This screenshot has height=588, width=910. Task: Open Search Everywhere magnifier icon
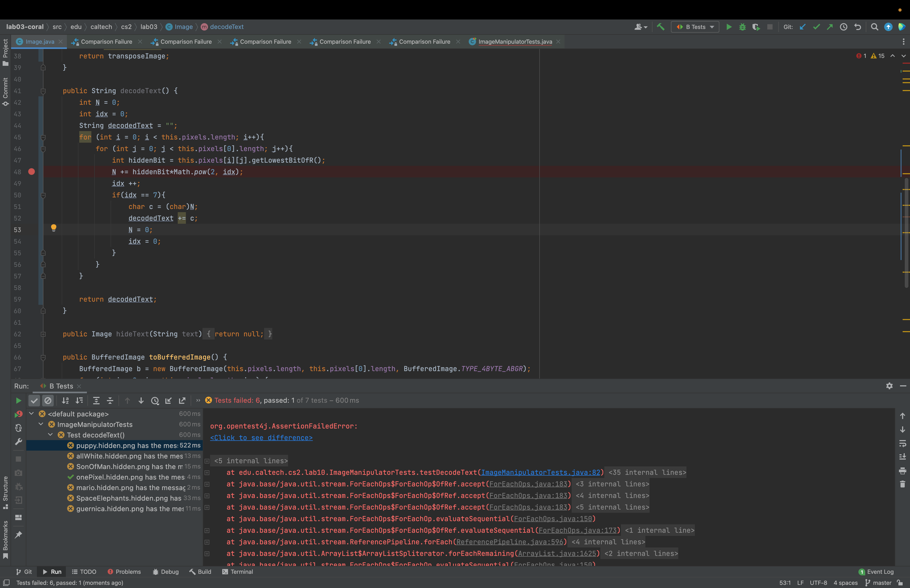pyautogui.click(x=874, y=27)
